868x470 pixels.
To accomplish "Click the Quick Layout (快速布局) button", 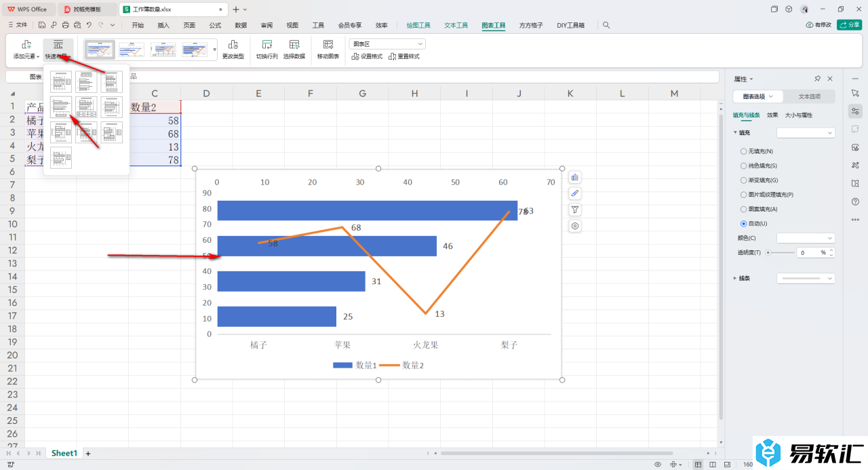I will click(58, 50).
